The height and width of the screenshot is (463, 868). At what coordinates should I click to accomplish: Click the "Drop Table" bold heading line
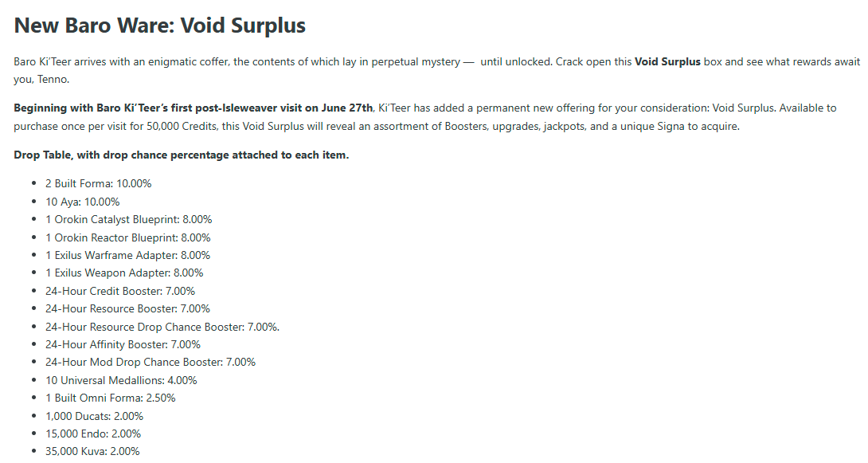point(181,155)
